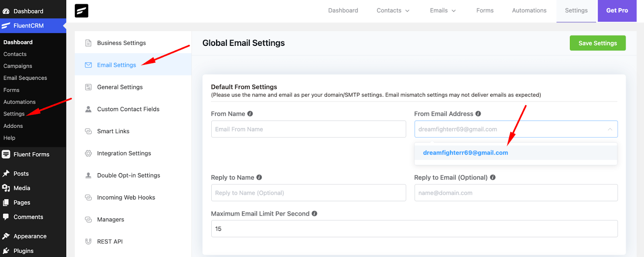Focus the Email From Name input field

coord(308,129)
